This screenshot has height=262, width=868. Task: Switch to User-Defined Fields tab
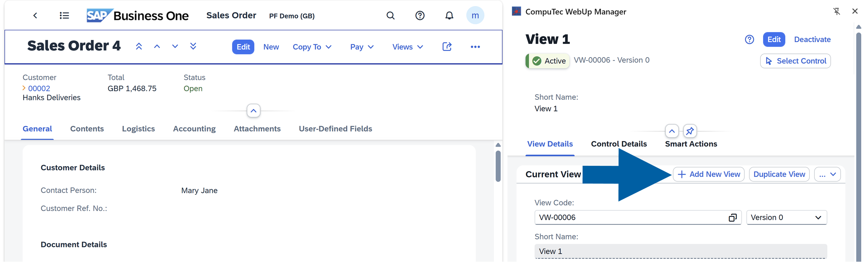335,129
